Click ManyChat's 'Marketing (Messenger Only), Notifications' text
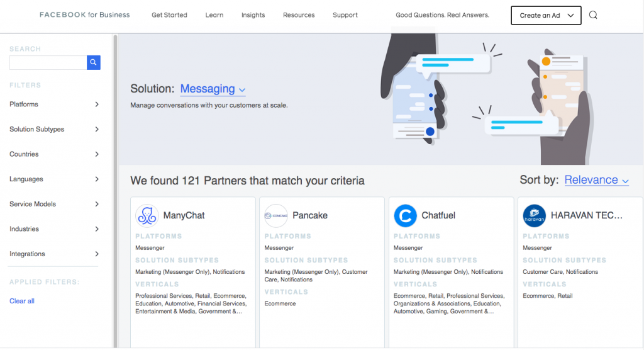 click(x=190, y=272)
